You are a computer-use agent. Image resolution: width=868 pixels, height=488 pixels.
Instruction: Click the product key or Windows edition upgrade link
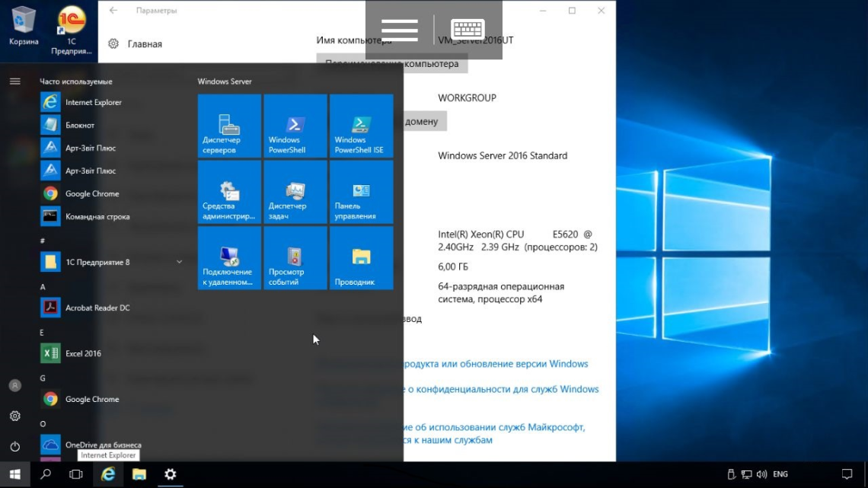click(496, 364)
